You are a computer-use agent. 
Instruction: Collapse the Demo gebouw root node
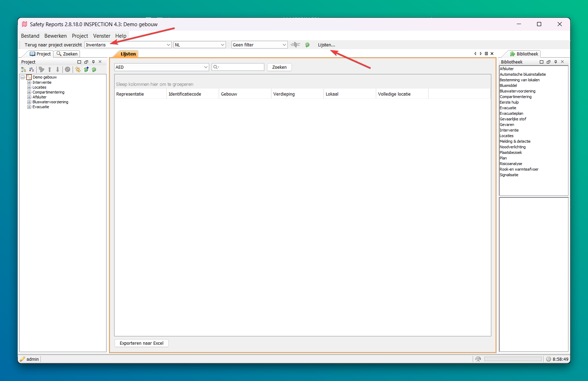click(x=23, y=77)
